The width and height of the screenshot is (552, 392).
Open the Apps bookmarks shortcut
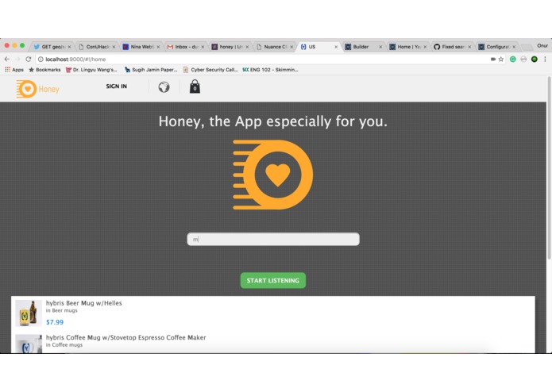tap(14, 70)
